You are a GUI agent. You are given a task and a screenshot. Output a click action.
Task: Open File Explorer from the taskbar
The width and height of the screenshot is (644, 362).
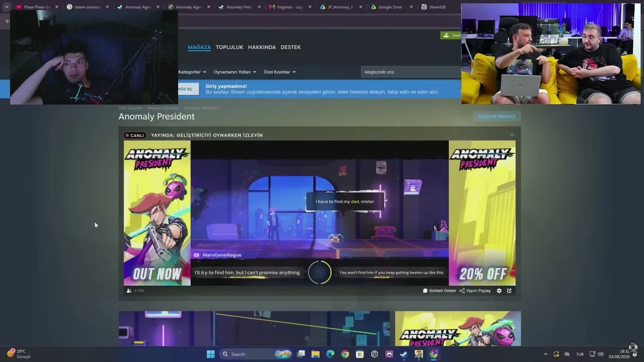pyautogui.click(x=315, y=354)
